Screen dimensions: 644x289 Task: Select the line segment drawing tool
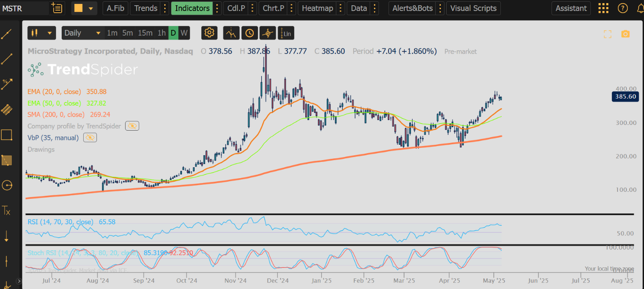7,59
